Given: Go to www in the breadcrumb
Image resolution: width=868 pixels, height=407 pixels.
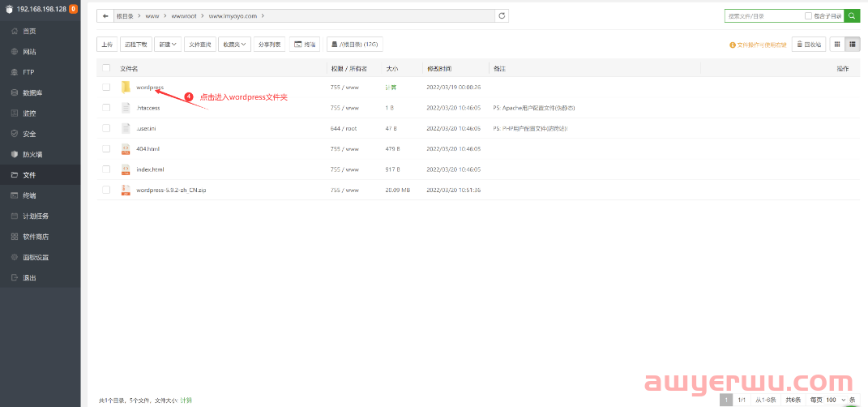Looking at the screenshot, I should 152,16.
